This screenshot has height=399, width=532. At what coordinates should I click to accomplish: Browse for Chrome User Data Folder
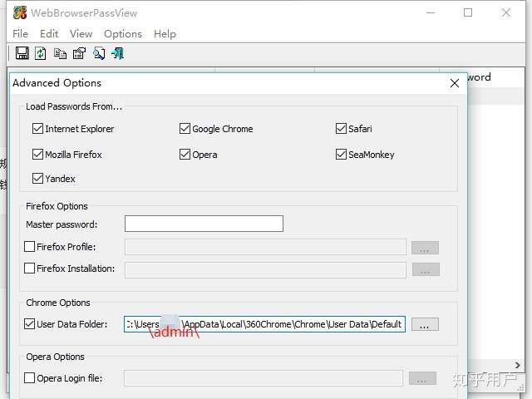click(x=425, y=324)
